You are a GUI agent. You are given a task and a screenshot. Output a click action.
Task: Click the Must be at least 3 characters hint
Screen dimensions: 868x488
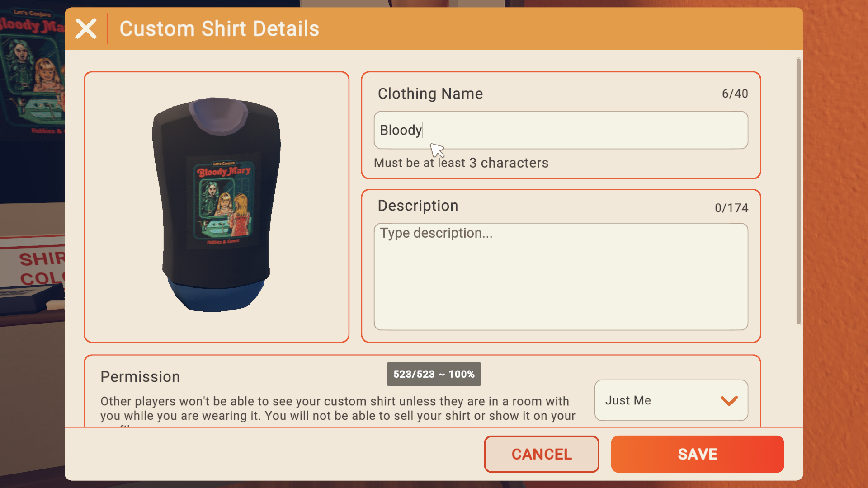[461, 163]
